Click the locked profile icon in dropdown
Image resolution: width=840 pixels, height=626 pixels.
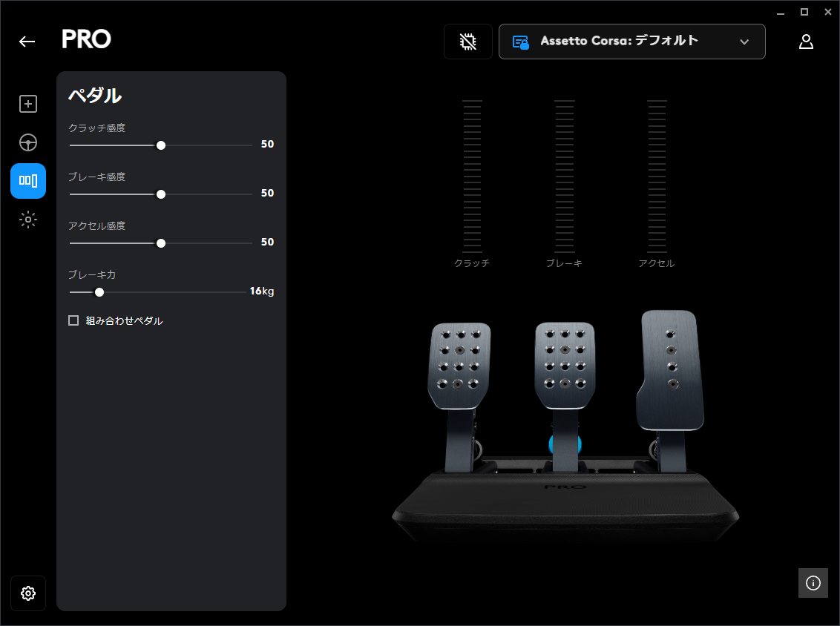(521, 42)
